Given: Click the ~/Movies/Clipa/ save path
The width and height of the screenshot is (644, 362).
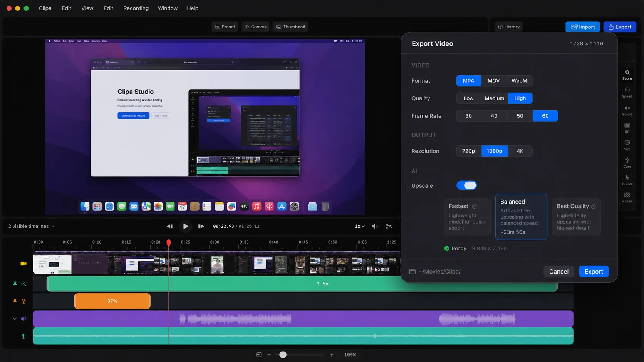Looking at the screenshot, I should point(439,272).
